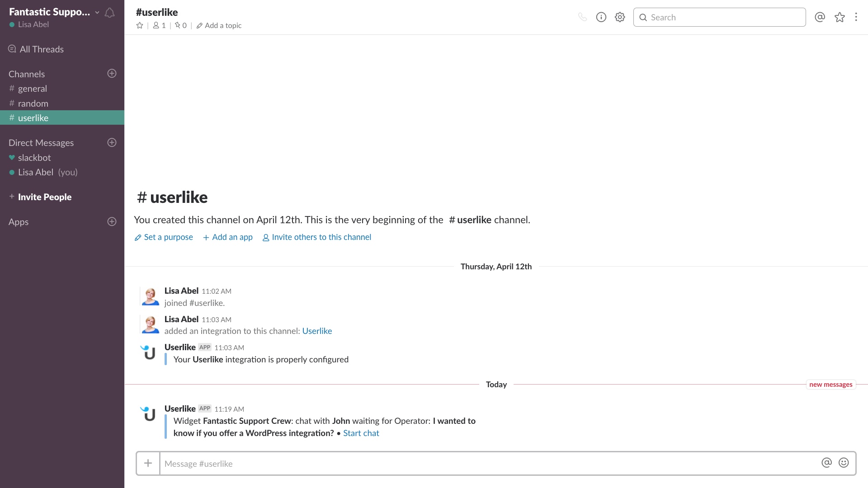
Task: Open Lisa Abel (you) direct message
Action: [x=62, y=172]
